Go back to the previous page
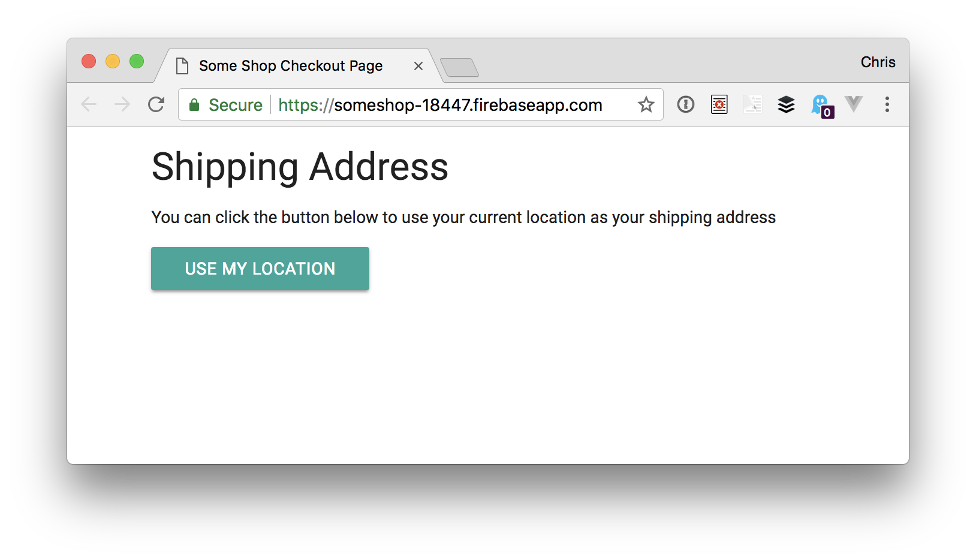The width and height of the screenshot is (976, 560). (x=89, y=105)
